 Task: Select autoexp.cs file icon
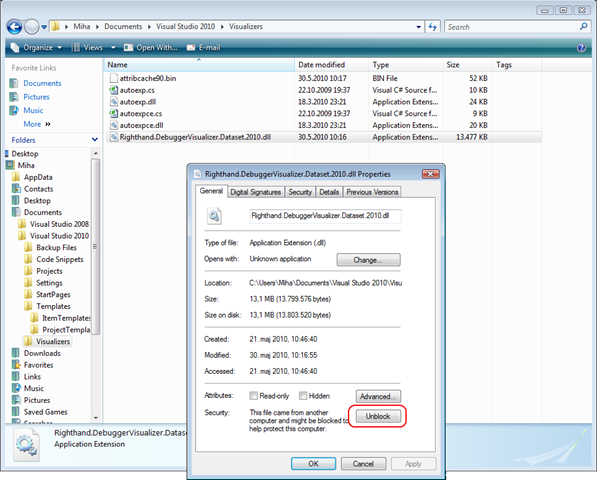(x=113, y=90)
